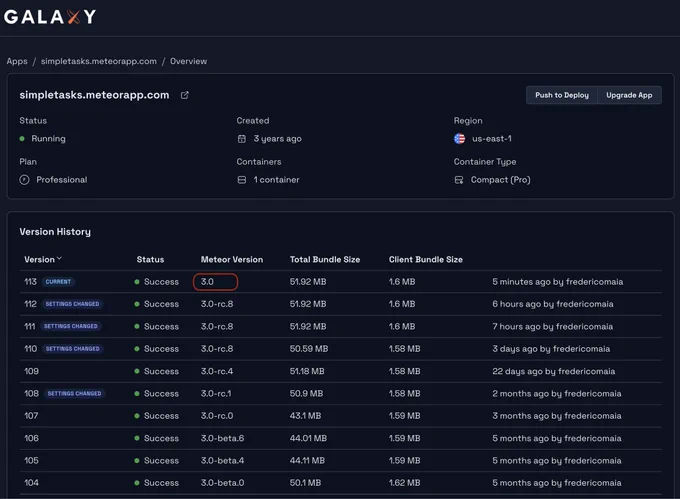
Task: Select version number 109
Action: click(x=31, y=371)
